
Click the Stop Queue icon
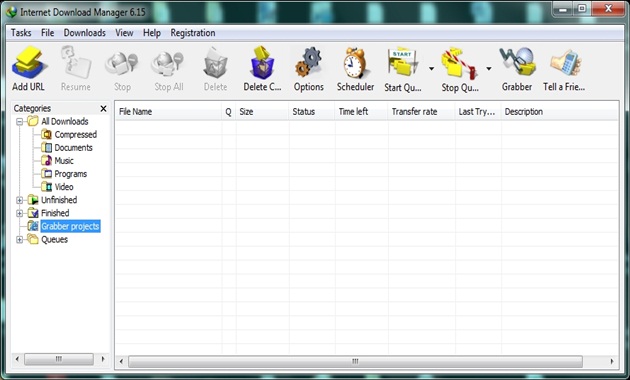(459, 63)
